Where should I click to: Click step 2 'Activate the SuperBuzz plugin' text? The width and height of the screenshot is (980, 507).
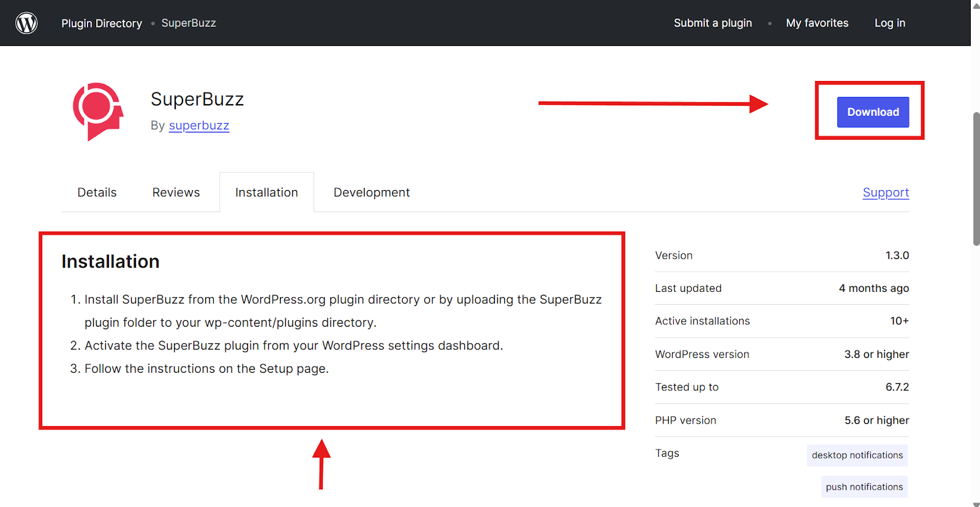pyautogui.click(x=293, y=346)
